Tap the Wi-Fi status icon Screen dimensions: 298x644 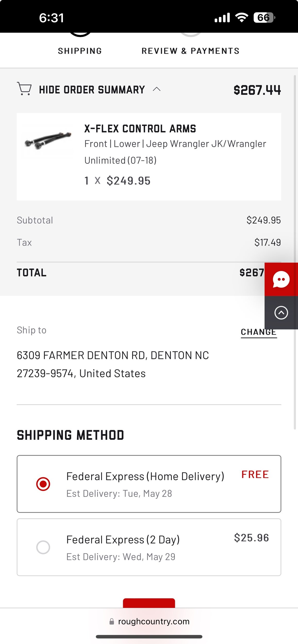[242, 18]
